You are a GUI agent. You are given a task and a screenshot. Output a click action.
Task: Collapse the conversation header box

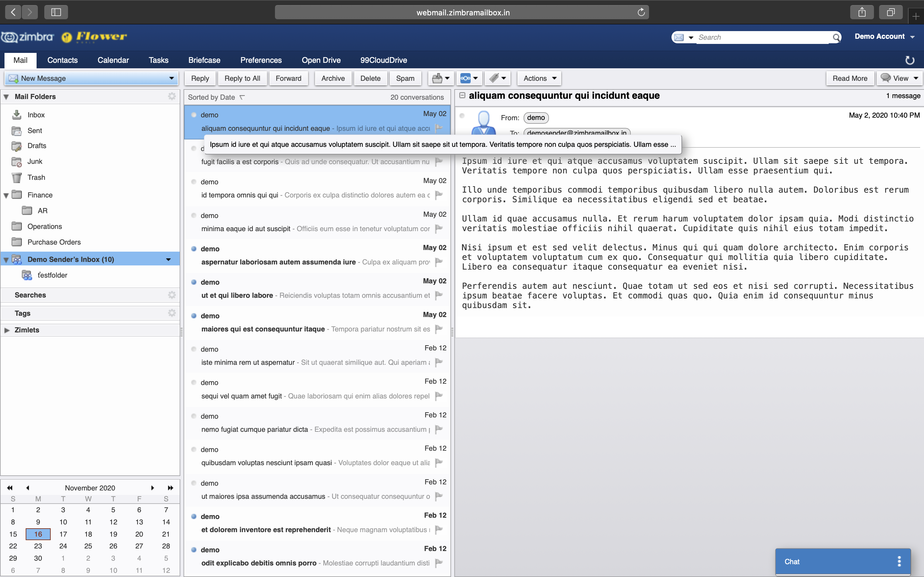[462, 96]
